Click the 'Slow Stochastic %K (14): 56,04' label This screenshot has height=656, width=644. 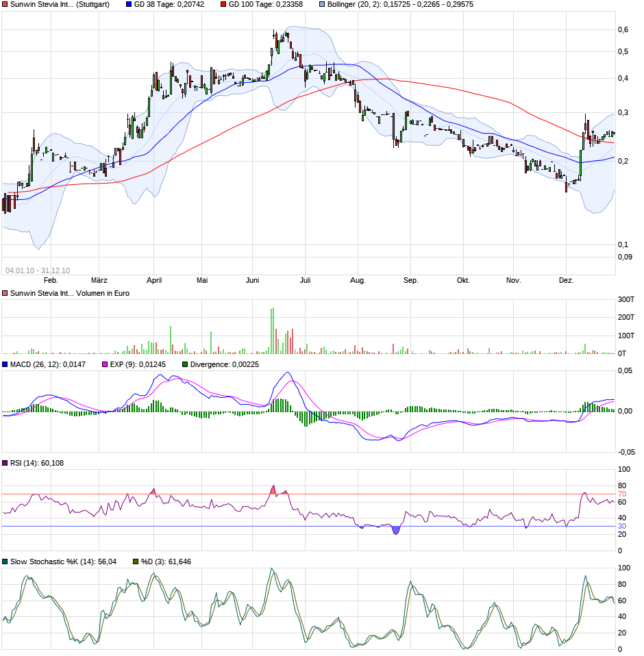click(x=63, y=562)
